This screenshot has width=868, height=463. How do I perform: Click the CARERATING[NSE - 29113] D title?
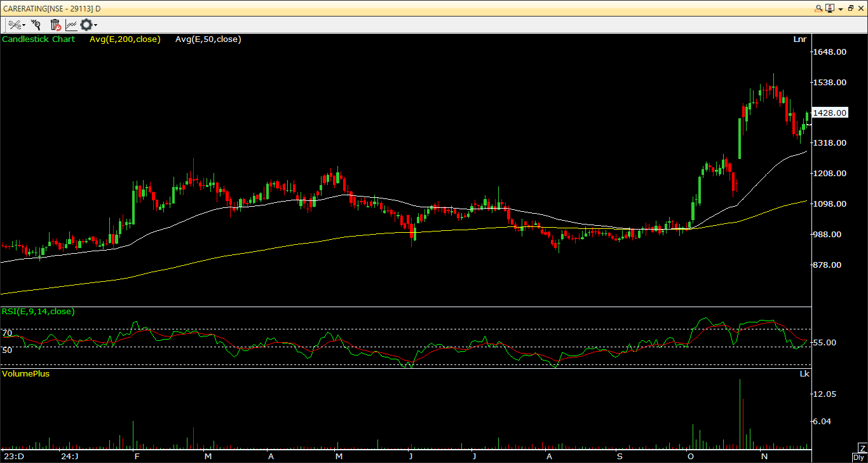pyautogui.click(x=52, y=8)
